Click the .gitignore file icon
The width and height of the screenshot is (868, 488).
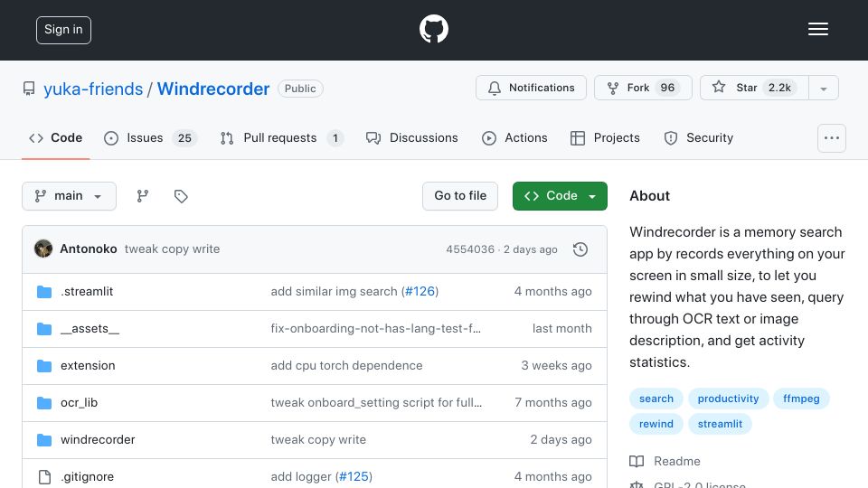pos(44,477)
